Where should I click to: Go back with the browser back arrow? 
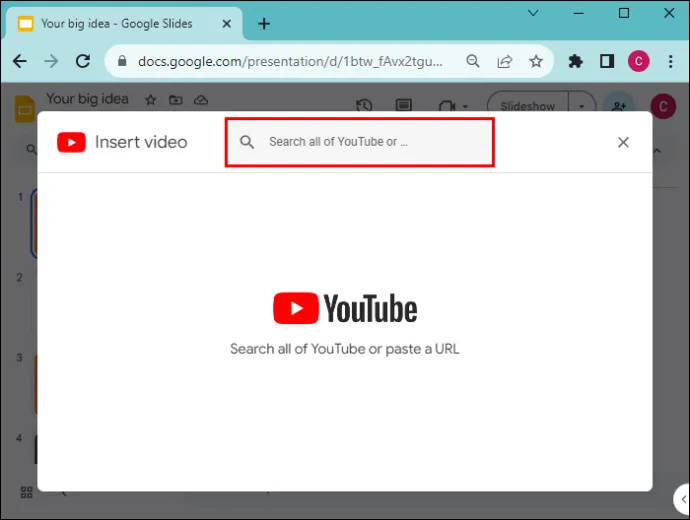point(20,61)
